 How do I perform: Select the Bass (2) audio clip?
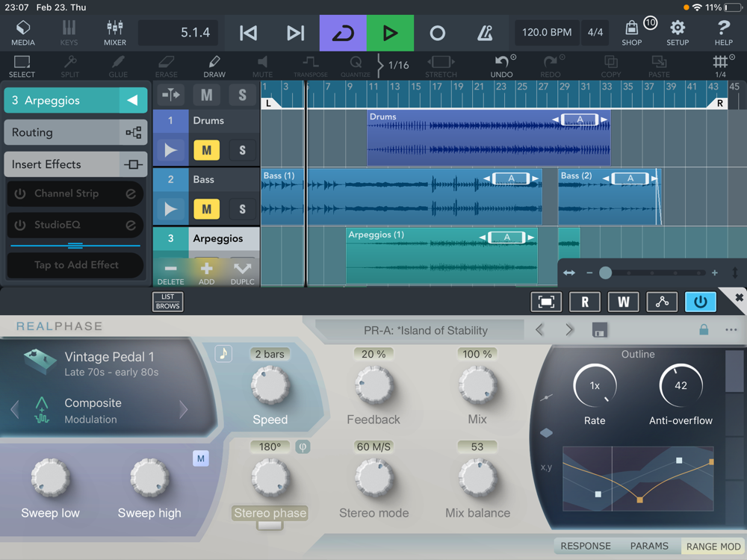pos(610,196)
